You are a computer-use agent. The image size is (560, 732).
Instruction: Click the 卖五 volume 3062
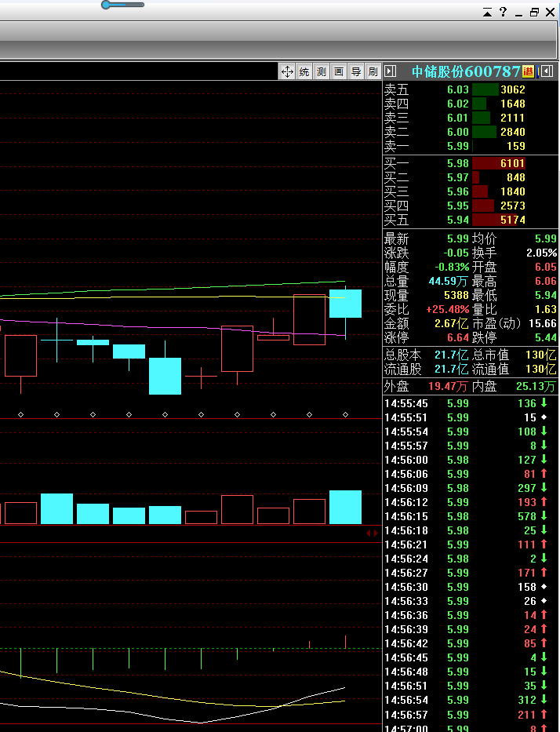point(513,89)
